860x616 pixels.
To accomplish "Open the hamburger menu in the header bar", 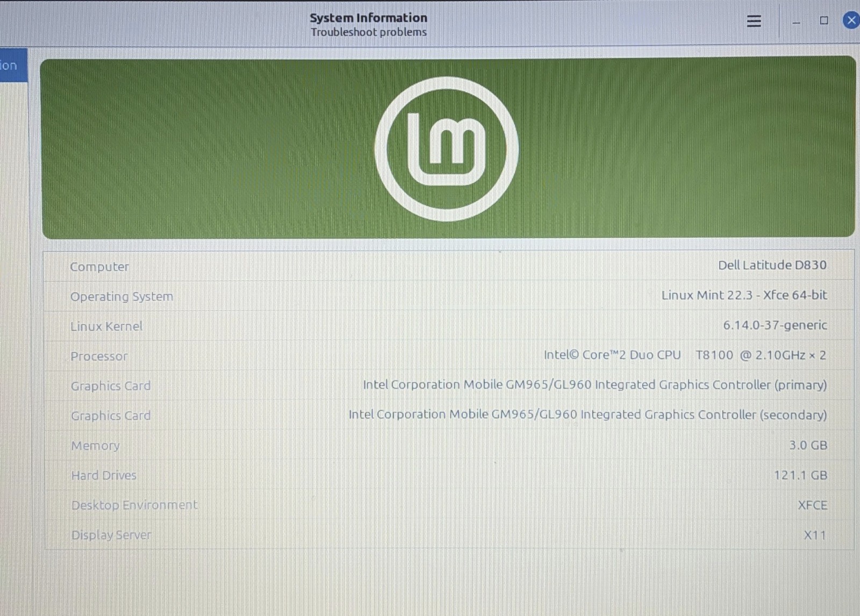I will [754, 21].
